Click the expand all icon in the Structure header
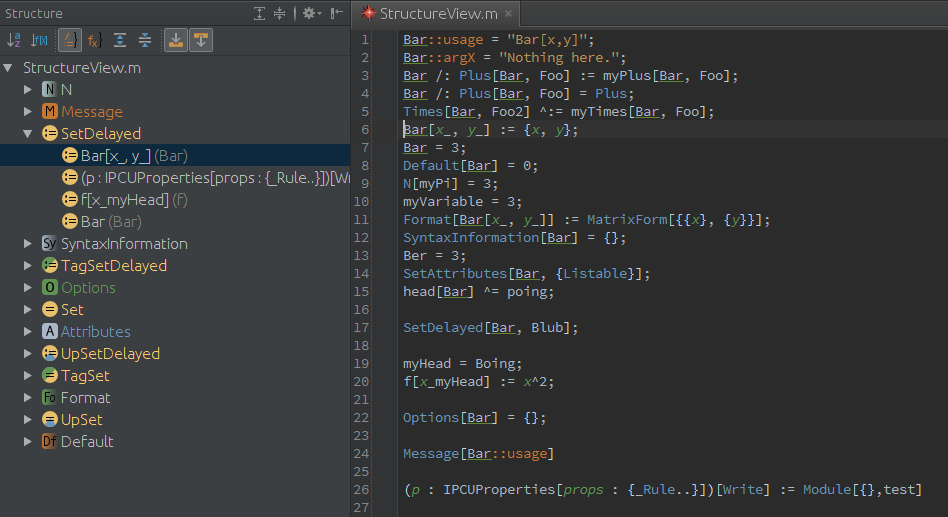 point(260,13)
